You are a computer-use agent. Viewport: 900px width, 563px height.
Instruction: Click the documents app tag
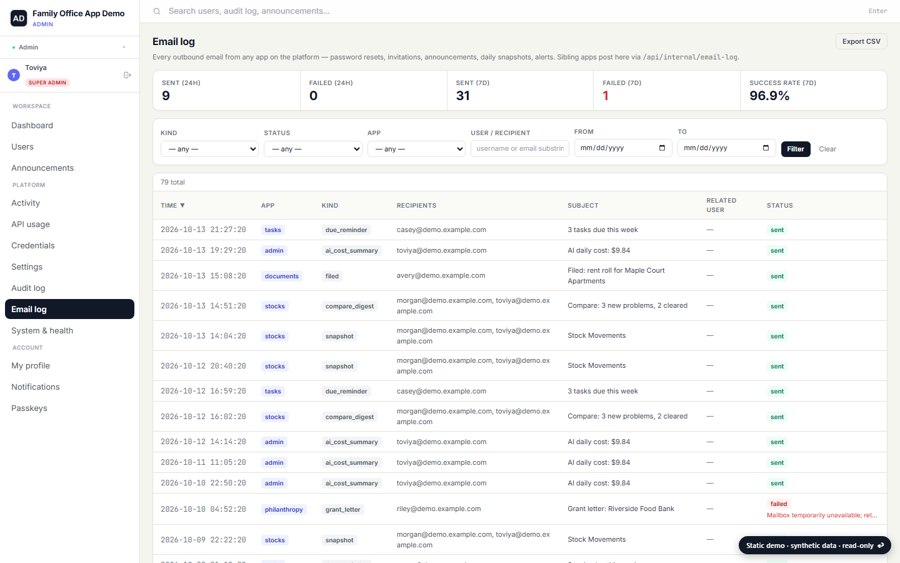click(281, 276)
